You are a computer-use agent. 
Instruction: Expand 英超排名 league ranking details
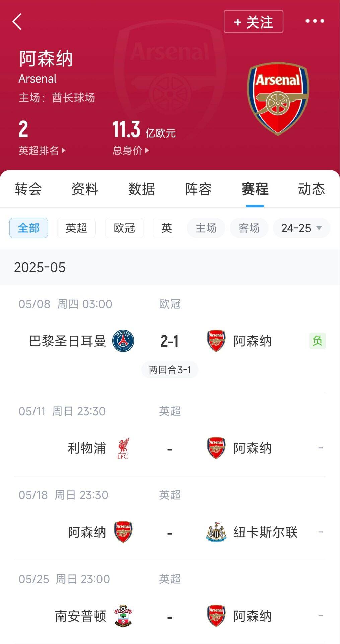click(42, 150)
